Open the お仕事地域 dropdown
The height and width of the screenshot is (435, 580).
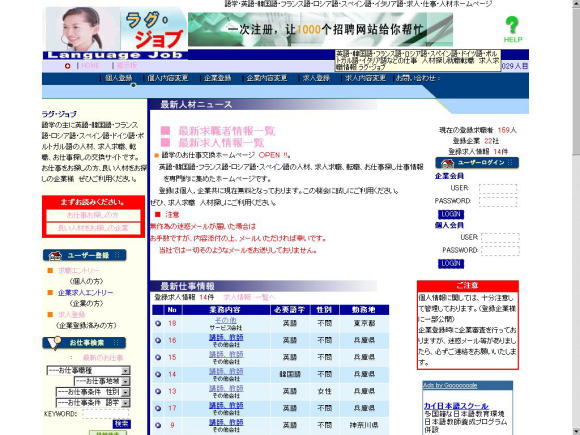click(102, 381)
